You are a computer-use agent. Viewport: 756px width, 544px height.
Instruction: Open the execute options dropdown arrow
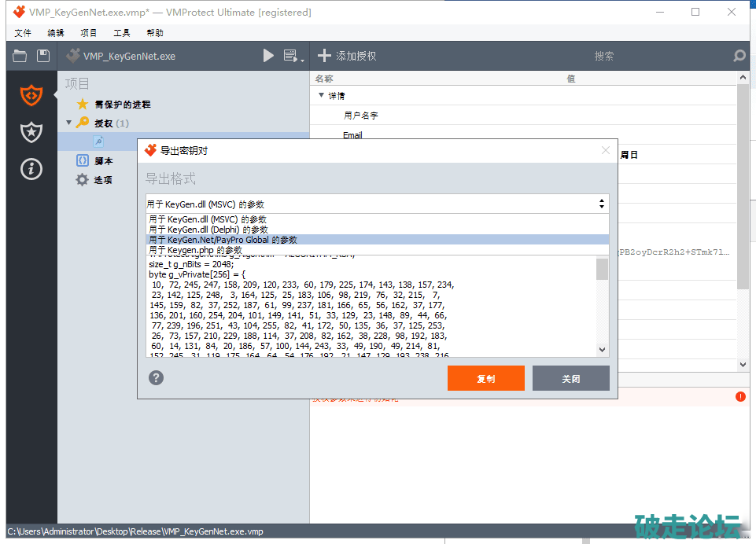pyautogui.click(x=293, y=56)
